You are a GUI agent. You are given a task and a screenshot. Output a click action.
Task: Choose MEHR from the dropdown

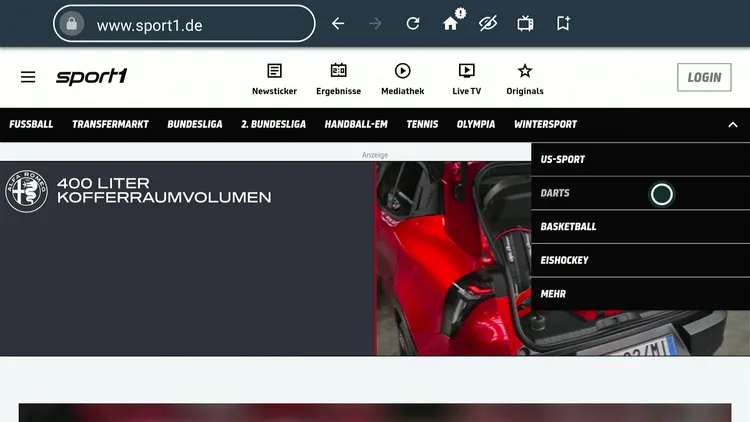click(x=640, y=294)
